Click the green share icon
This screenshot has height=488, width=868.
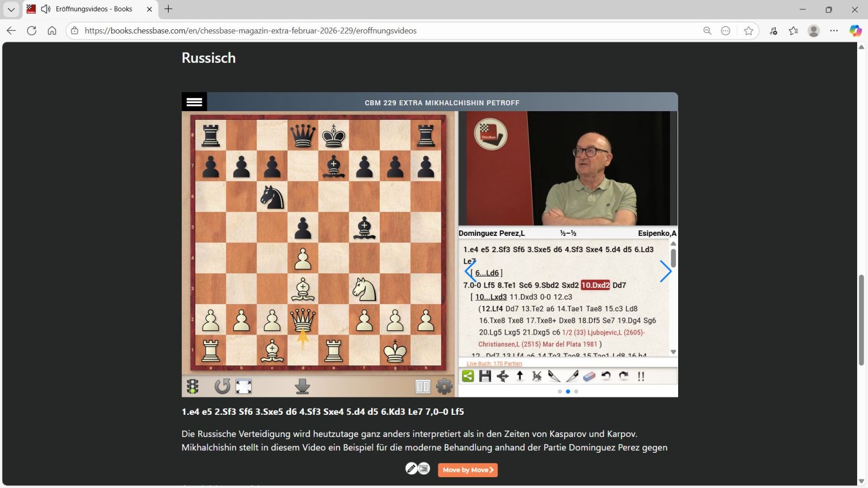[468, 376]
